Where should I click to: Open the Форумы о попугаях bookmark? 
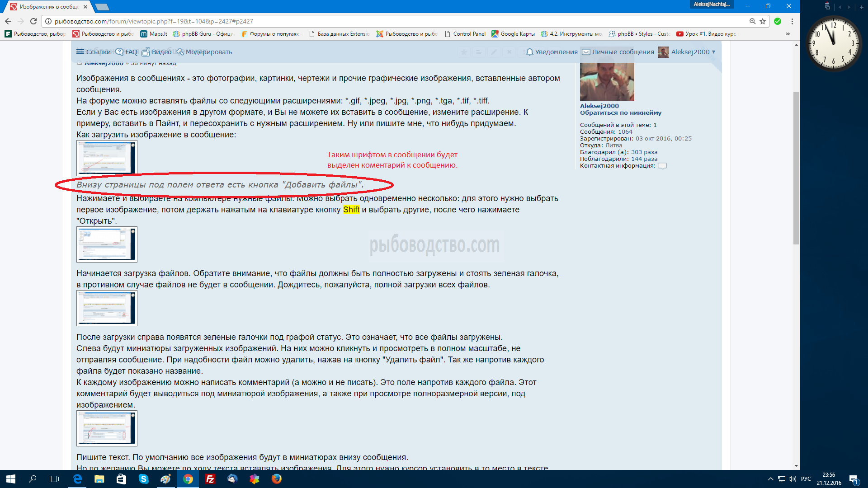click(271, 34)
